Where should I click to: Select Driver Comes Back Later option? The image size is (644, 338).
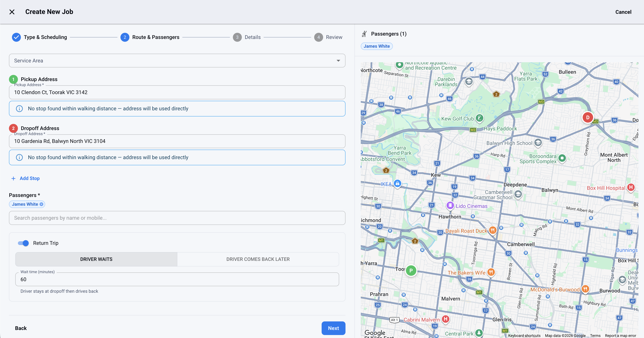[x=258, y=259]
